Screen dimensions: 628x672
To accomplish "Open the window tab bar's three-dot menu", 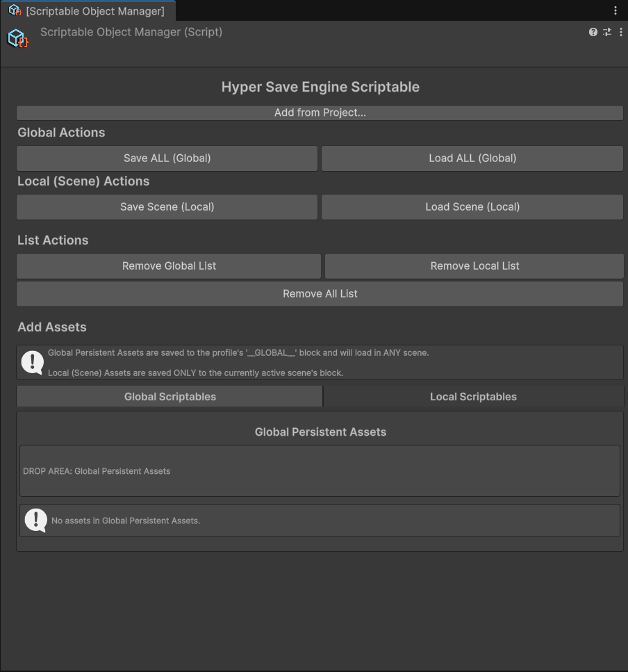I will pos(615,10).
